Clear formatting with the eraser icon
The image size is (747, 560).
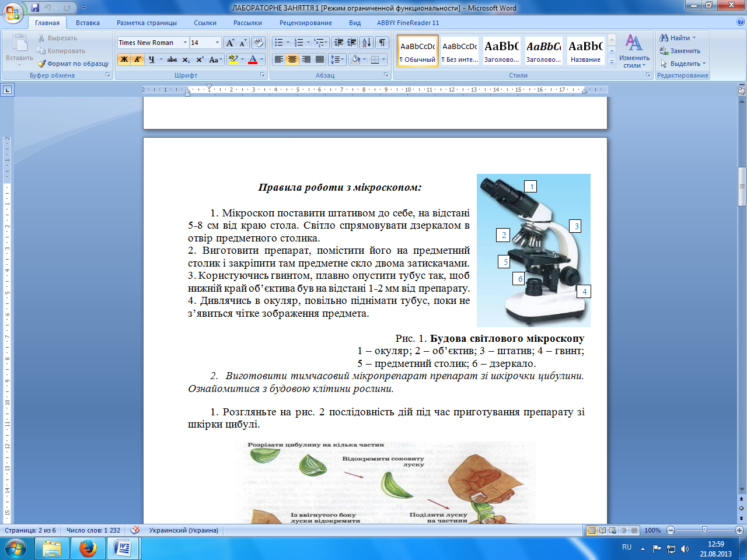pos(259,43)
